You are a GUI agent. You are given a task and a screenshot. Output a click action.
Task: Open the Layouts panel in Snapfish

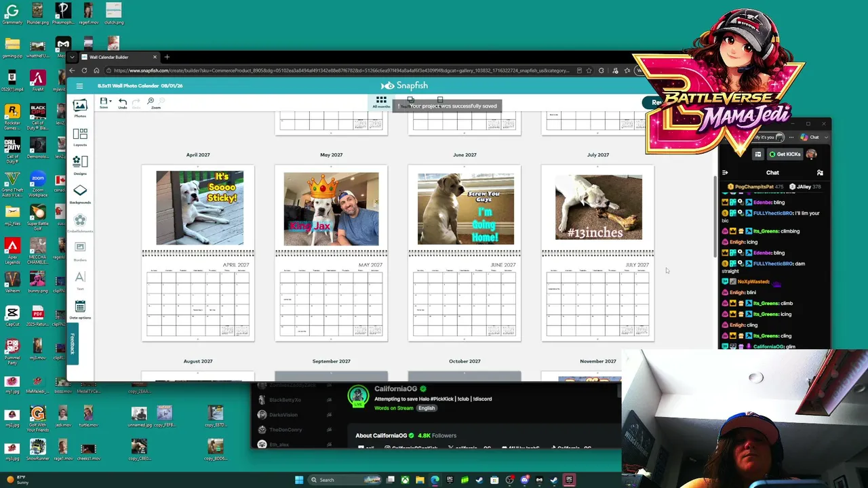[x=80, y=137]
